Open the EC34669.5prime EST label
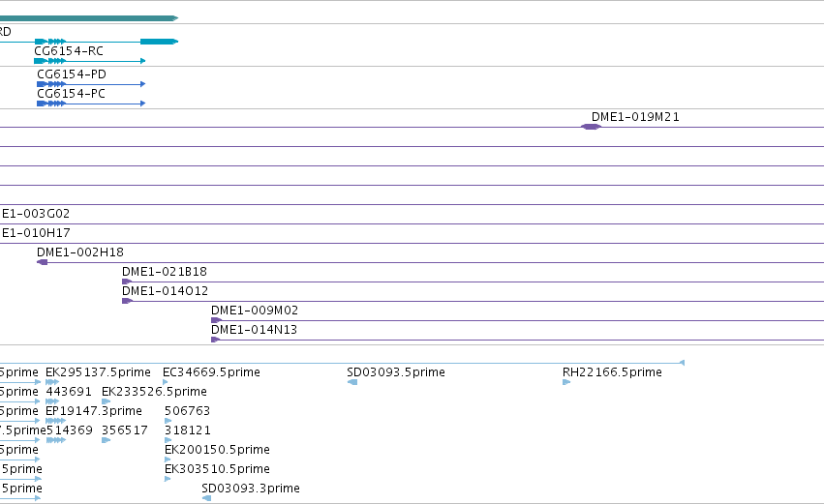This screenshot has width=824, height=504. point(212,372)
